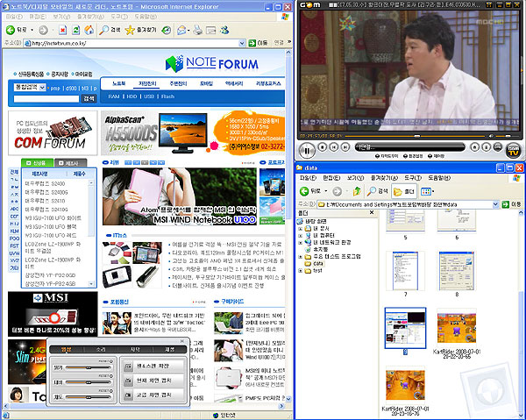Click the site search (검색) button
The image size is (526, 420).
tap(89, 98)
